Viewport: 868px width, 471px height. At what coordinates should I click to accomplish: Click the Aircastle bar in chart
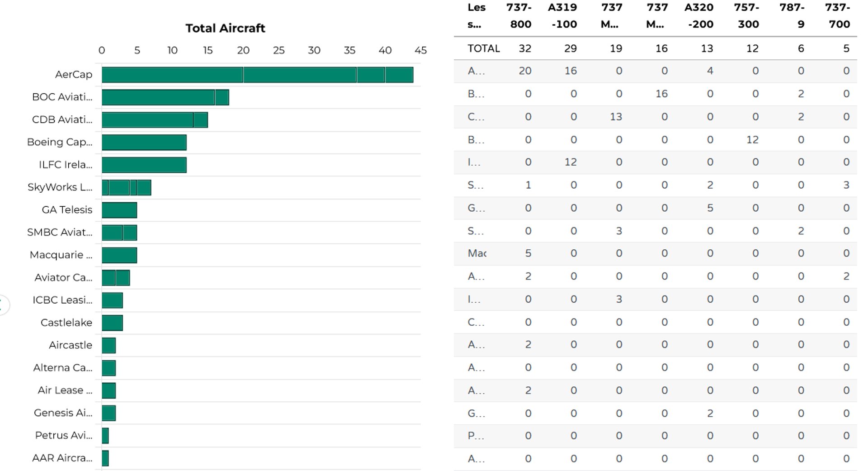click(108, 346)
